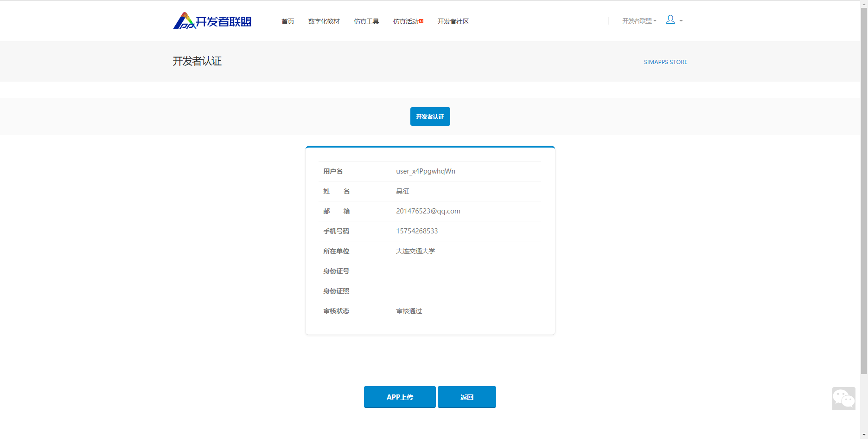Click the 身份证号 field label
The image size is (868, 439).
pos(336,271)
